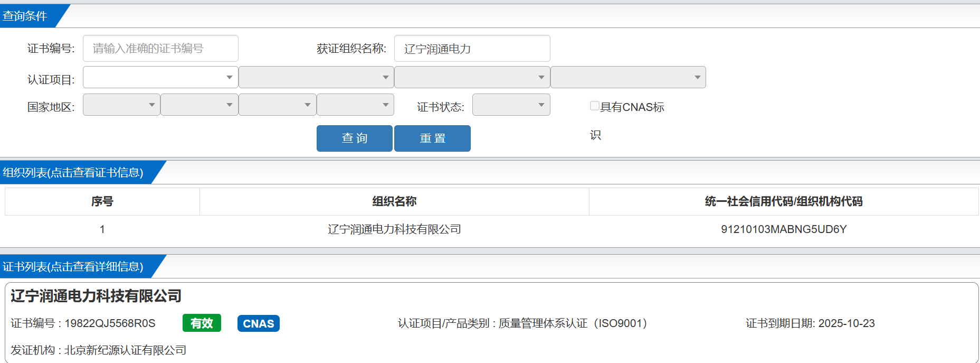Screen dimensions: 980x363
Task: Open the third 国家地区 dropdown
Action: click(278, 105)
